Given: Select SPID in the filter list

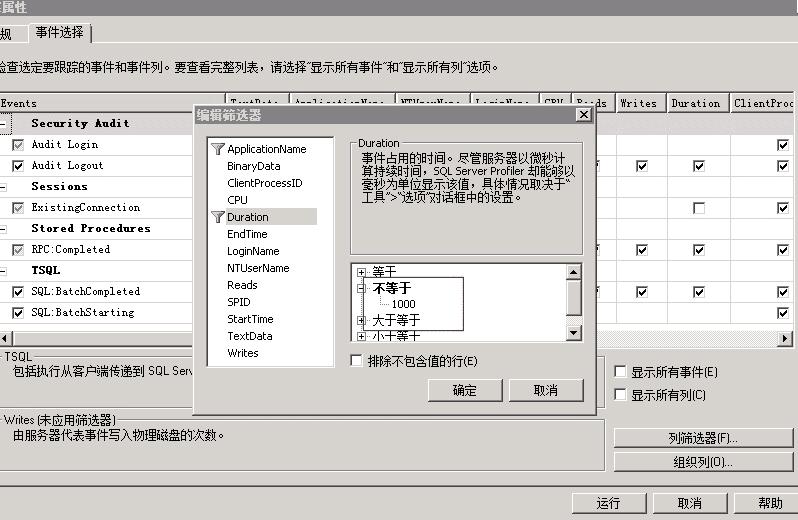Looking at the screenshot, I should (x=239, y=302).
